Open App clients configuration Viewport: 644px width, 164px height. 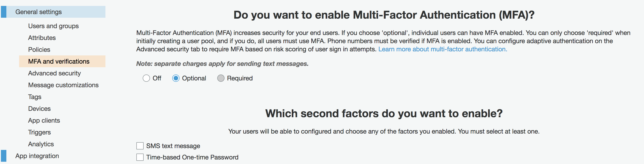tap(44, 120)
